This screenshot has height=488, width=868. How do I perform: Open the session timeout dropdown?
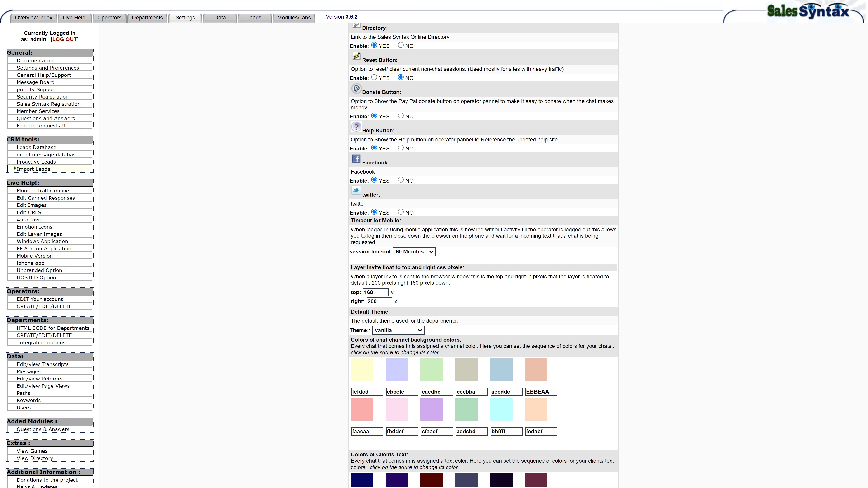(414, 252)
